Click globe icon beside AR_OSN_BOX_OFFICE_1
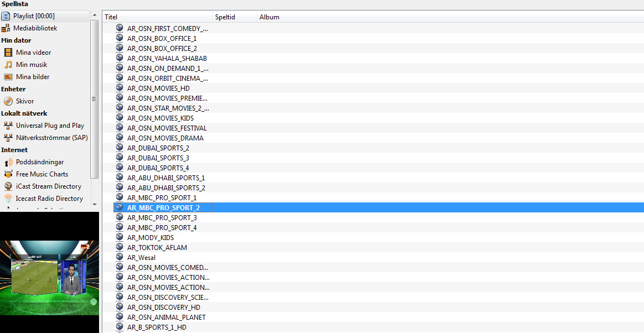The image size is (644, 333). point(120,38)
